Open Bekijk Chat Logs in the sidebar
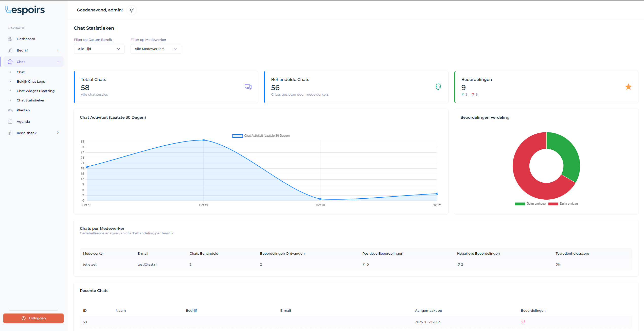The image size is (644, 331). (31, 81)
